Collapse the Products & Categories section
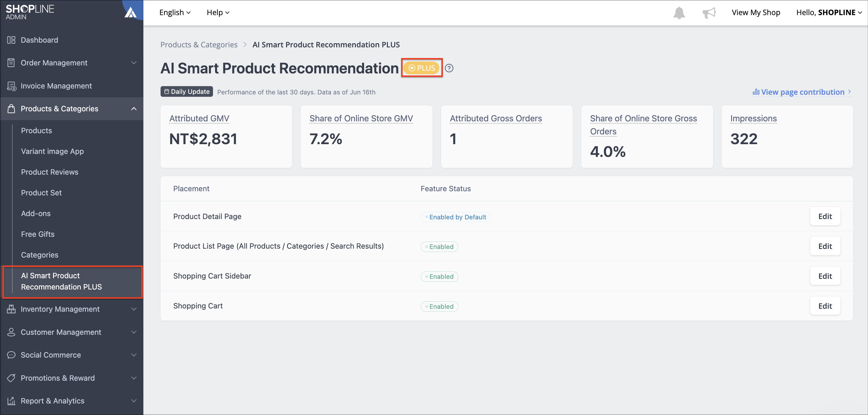Image resolution: width=868 pixels, height=415 pixels. tap(134, 109)
